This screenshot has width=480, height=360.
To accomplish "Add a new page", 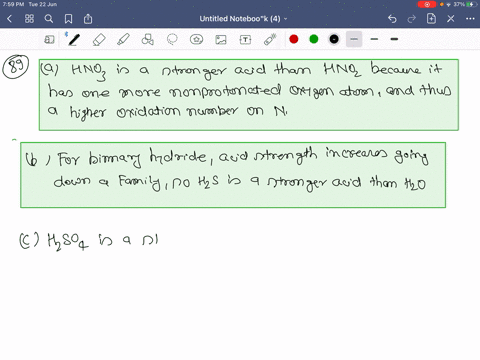I will click(x=431, y=19).
